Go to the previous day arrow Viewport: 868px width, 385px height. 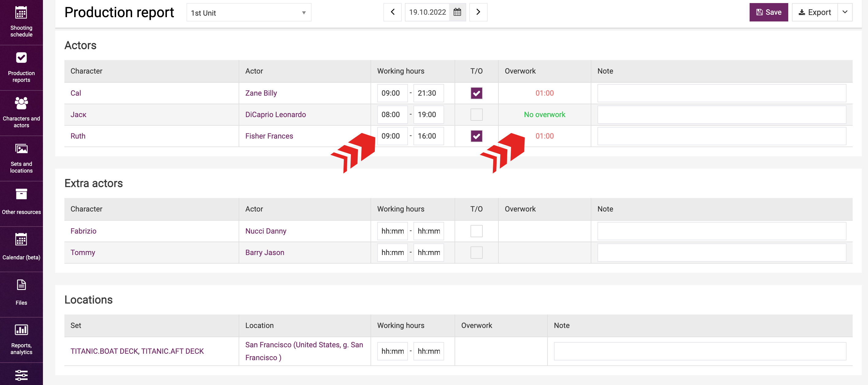point(393,12)
